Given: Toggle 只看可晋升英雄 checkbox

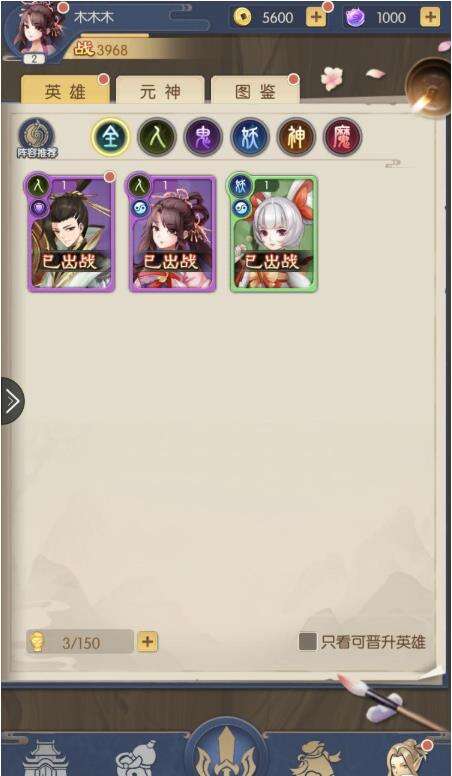Looking at the screenshot, I should click(307, 642).
